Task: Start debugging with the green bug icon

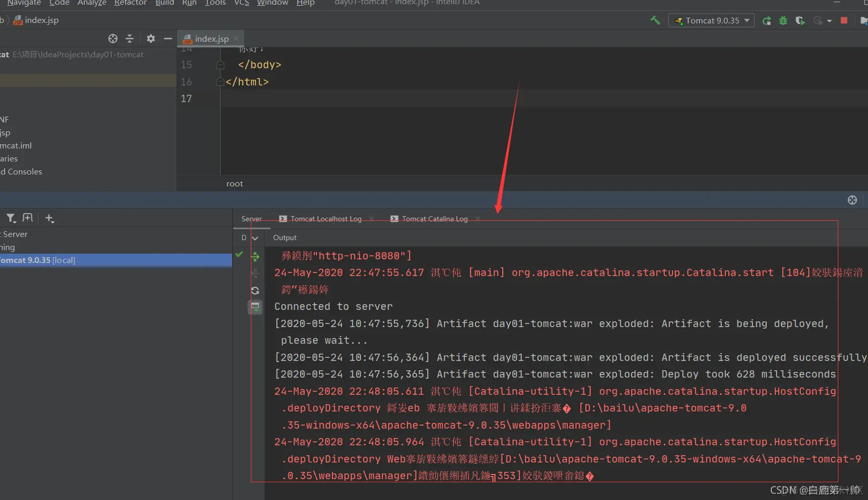Action: (x=783, y=21)
